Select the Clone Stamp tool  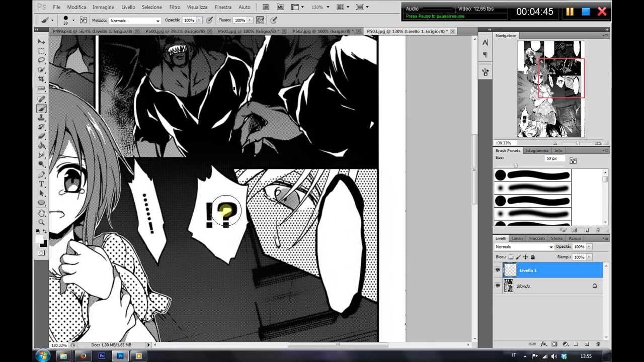(x=41, y=118)
